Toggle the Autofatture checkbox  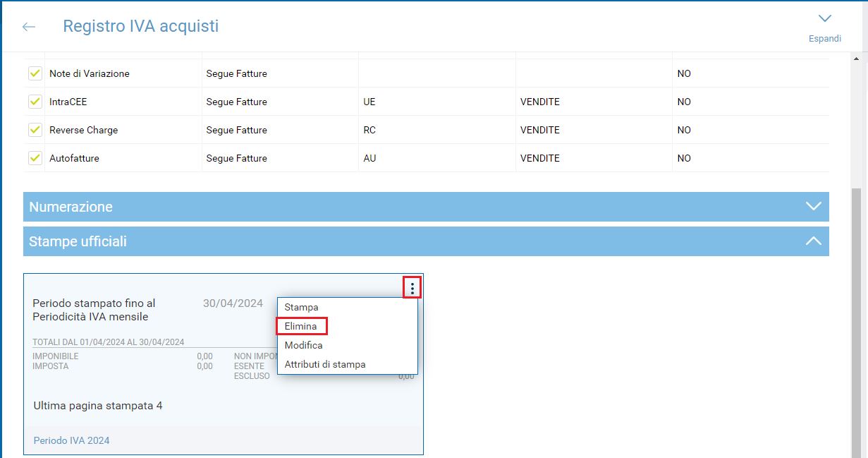pos(35,158)
